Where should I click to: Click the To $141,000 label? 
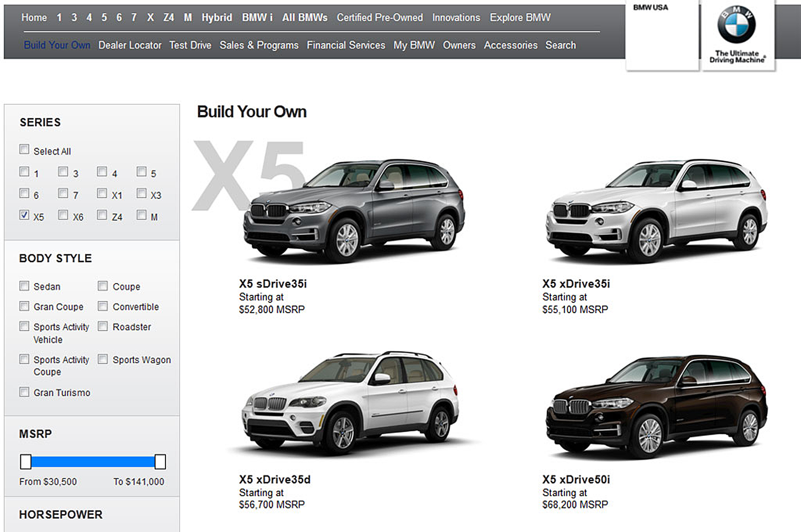(139, 482)
